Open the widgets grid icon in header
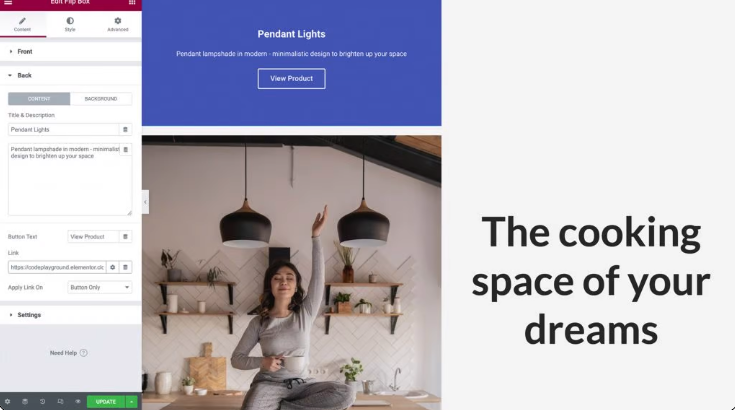The height and width of the screenshot is (410, 735). tap(132, 2)
